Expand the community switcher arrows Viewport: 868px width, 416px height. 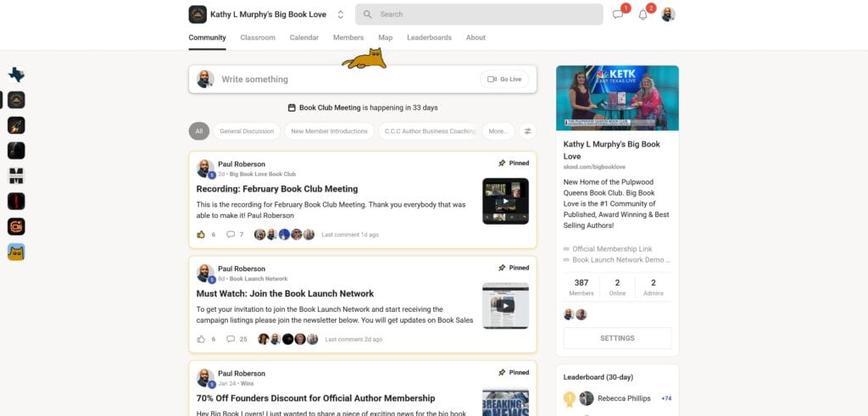(341, 14)
